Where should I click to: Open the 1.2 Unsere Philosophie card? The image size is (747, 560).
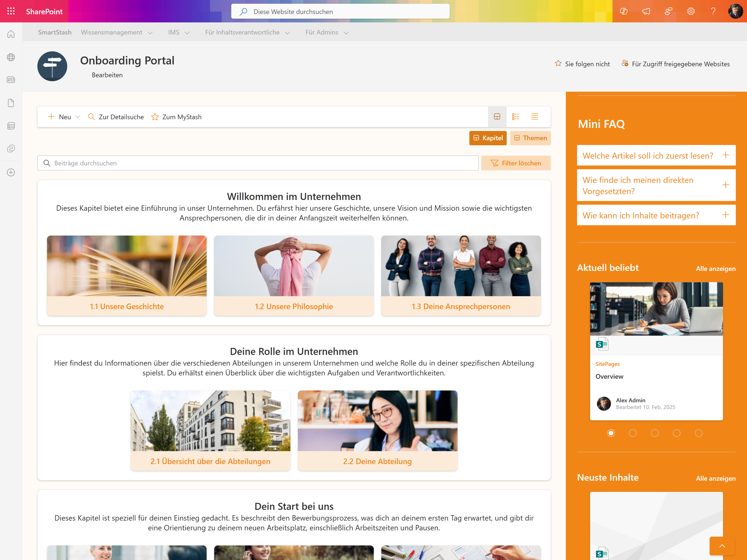[x=294, y=275]
